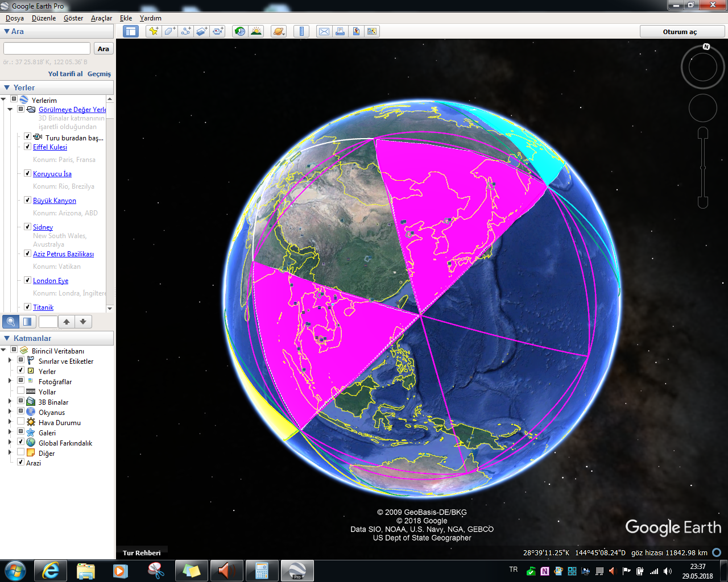Show historical imagery with the clock icon

coord(240,31)
